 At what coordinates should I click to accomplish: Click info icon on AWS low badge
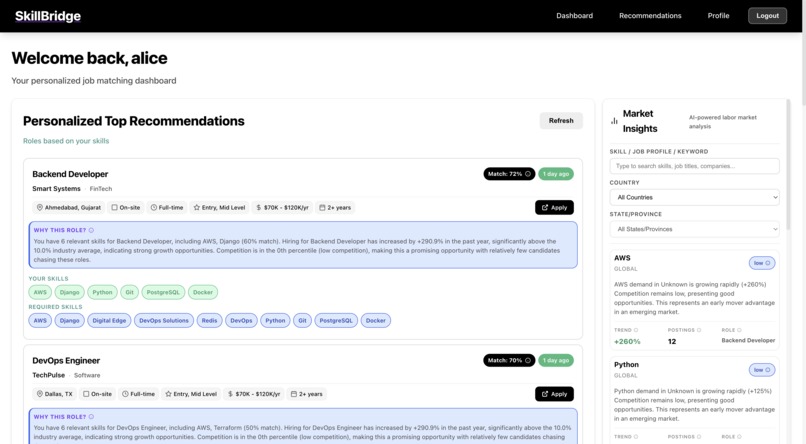768,263
